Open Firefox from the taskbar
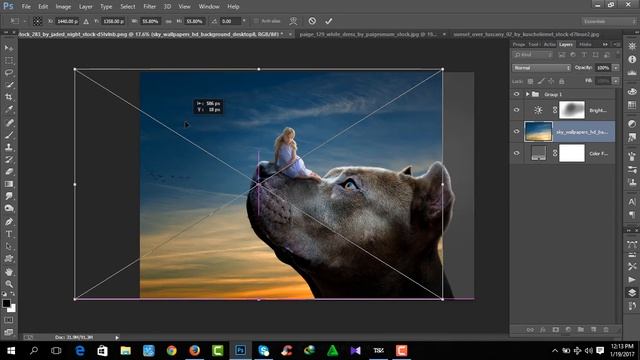 (x=195, y=350)
